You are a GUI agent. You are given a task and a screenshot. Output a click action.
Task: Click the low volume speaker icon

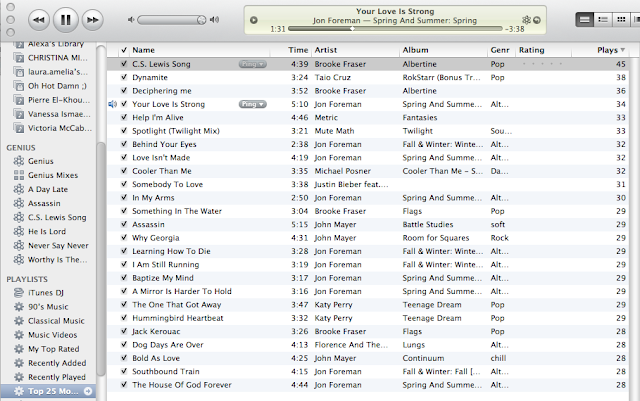click(131, 20)
